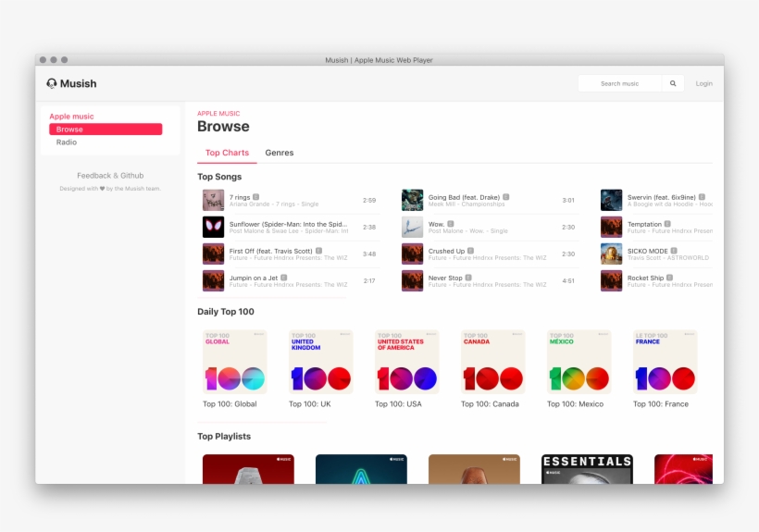Screen dimensions: 759x532
Task: Open the ESSENTIALS playlist cover
Action: (587, 469)
